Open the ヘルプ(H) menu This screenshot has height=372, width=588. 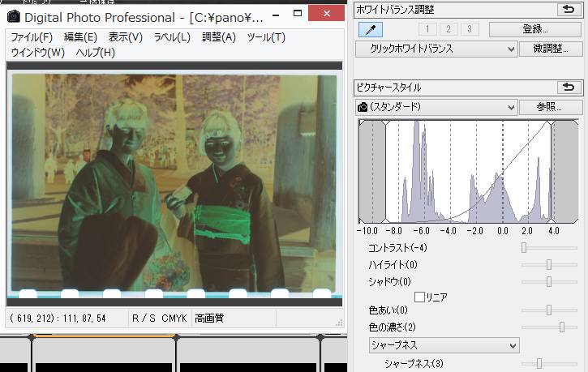pos(95,53)
